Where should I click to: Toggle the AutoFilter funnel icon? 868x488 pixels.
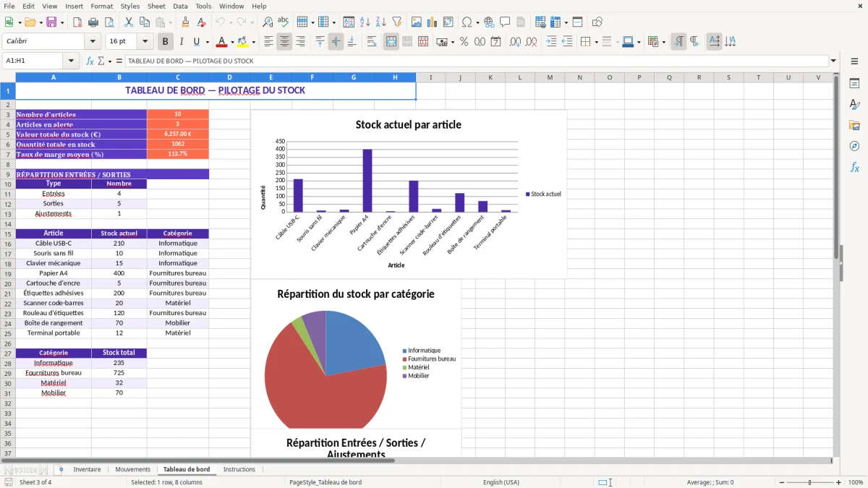tap(396, 22)
